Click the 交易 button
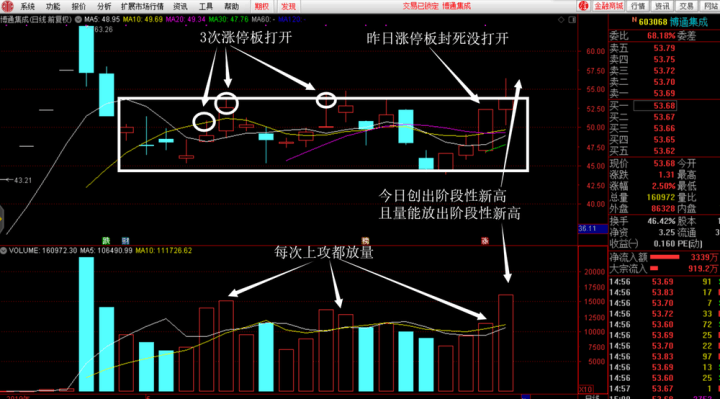720x399 pixels. (686, 6)
